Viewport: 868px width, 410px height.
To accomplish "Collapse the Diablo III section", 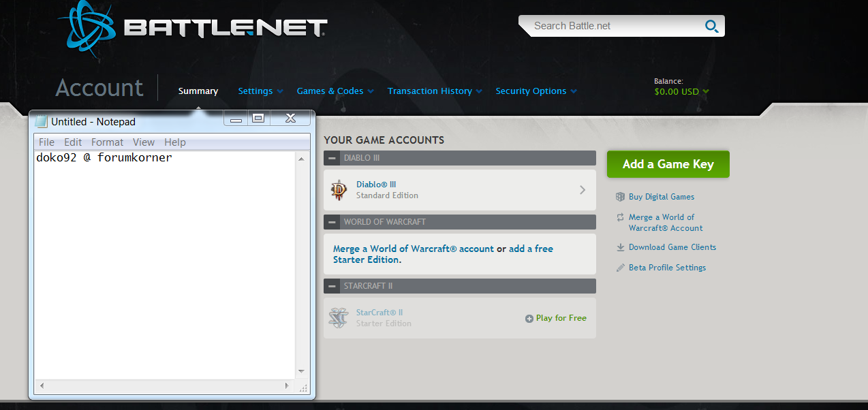I will pos(332,158).
